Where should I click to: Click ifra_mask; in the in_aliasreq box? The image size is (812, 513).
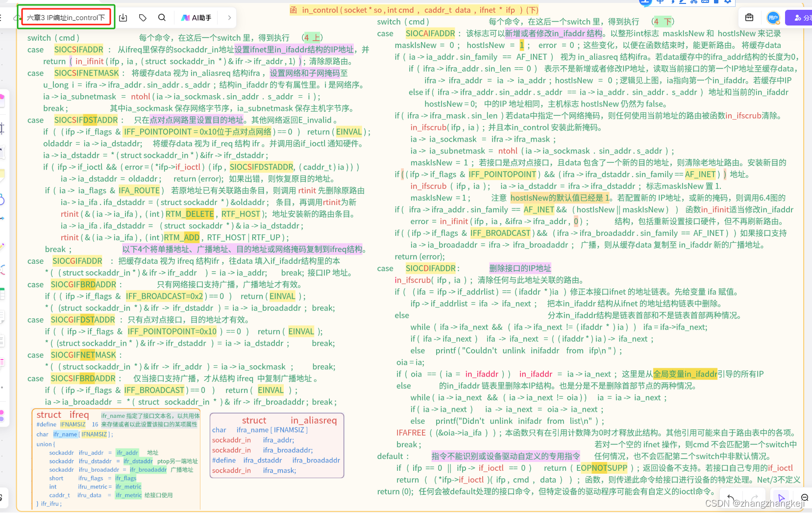pyautogui.click(x=279, y=470)
